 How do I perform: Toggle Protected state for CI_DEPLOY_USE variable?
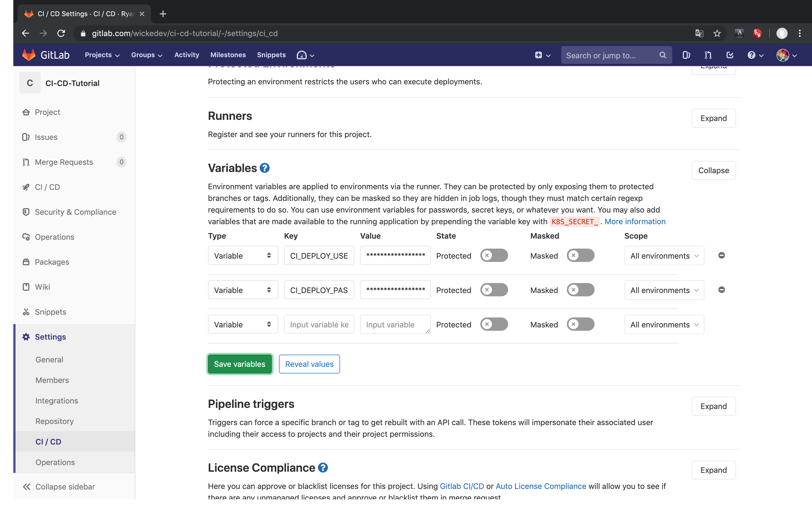coord(494,256)
